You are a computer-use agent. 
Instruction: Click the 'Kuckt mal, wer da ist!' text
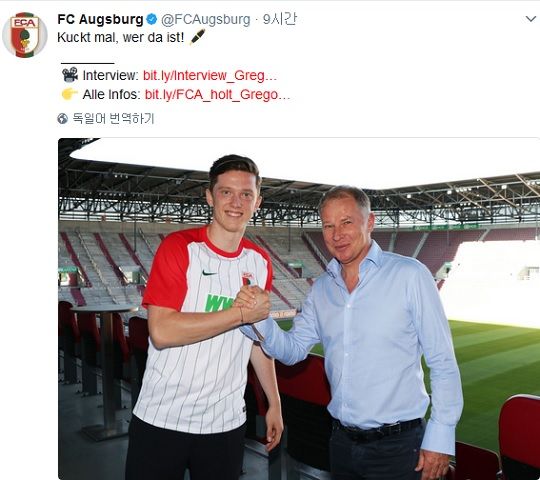coord(121,37)
